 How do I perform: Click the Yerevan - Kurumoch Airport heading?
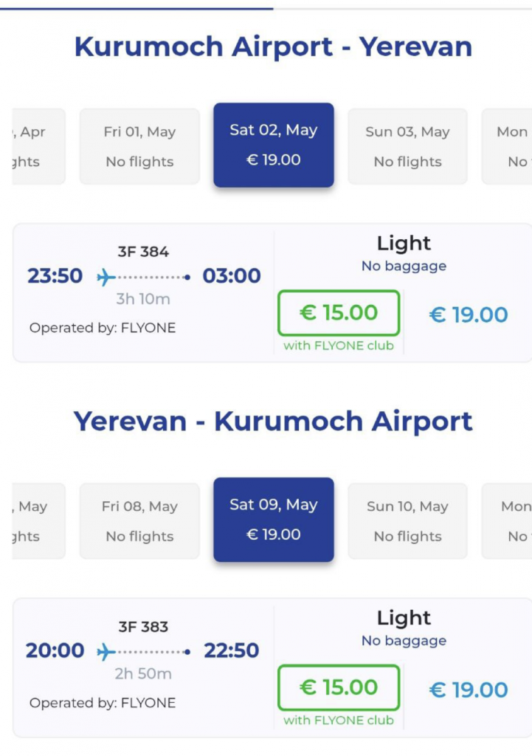click(273, 422)
